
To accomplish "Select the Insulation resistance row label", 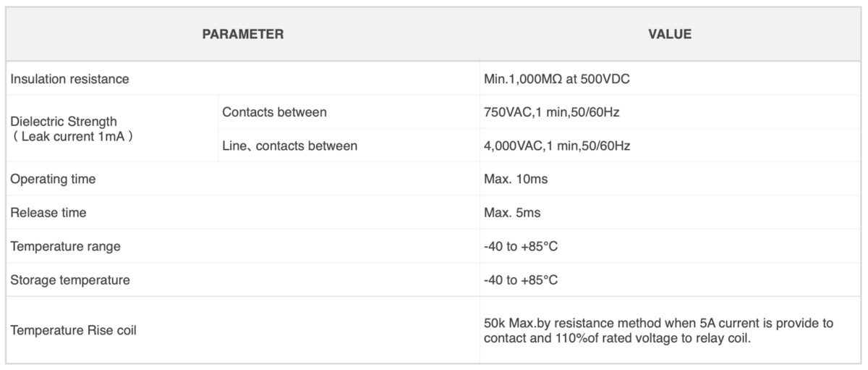I will coord(69,79).
